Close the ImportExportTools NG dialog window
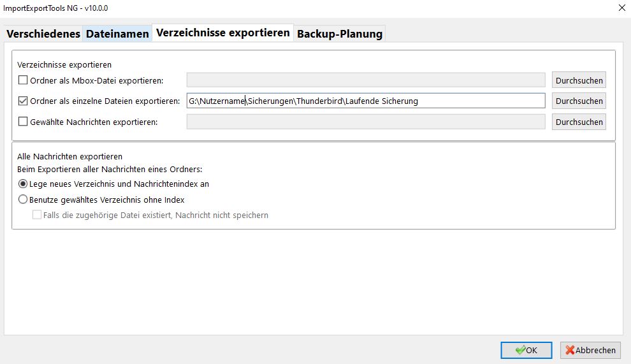 [x=621, y=8]
